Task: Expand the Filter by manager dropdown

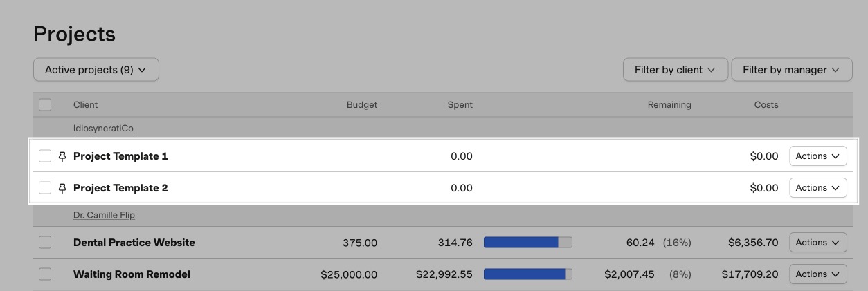Action: (791, 70)
